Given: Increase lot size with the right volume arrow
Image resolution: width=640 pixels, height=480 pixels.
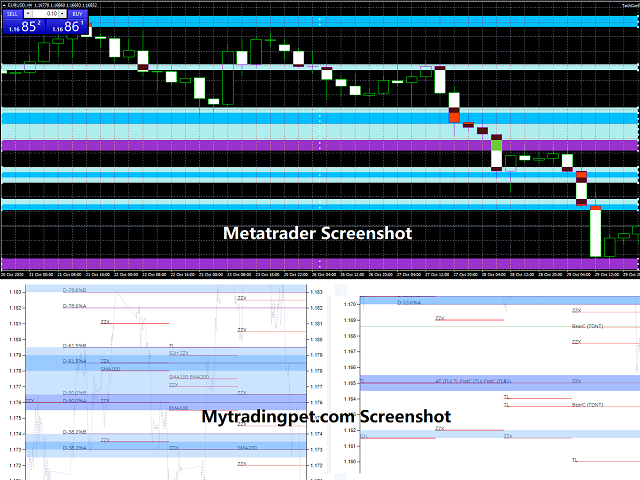Looking at the screenshot, I should (62, 14).
